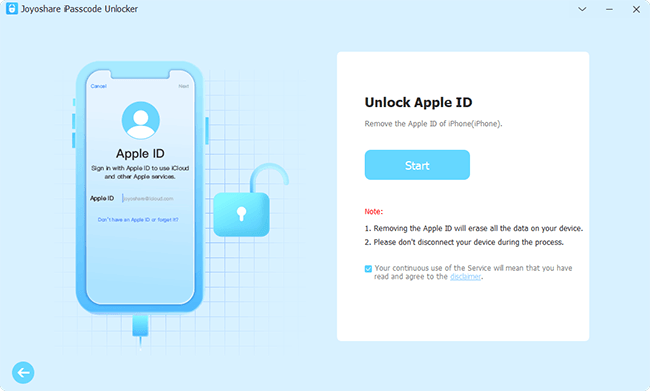Click the 'Remove the Apple ID of iPhone' text
This screenshot has width=650, height=391.
click(433, 124)
